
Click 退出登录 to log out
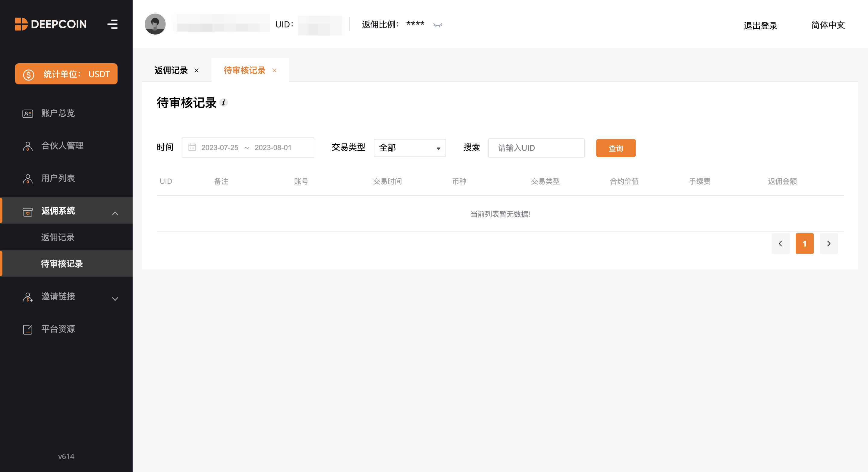[x=760, y=26]
